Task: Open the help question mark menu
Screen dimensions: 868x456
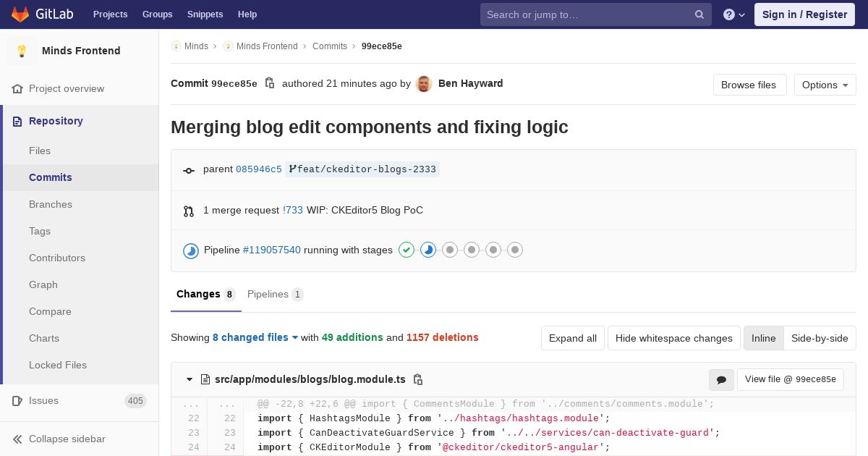Action: pos(734,14)
